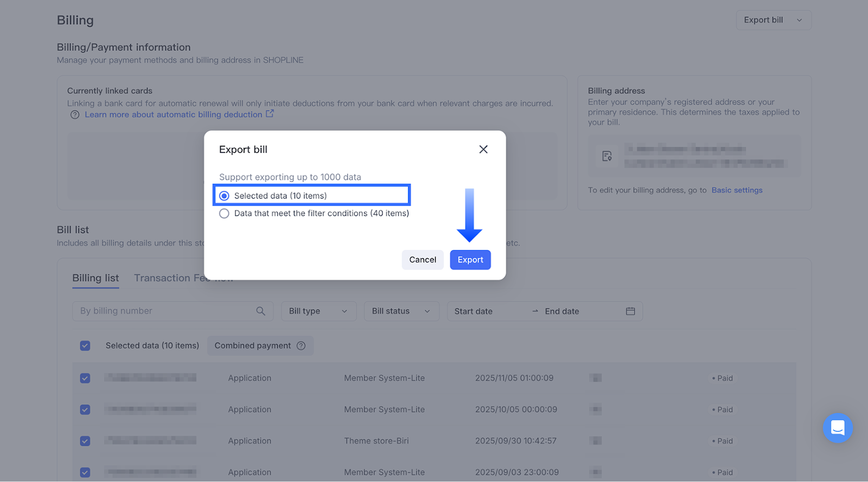Switch to the Billing list tab
868x482 pixels.
pyautogui.click(x=95, y=278)
